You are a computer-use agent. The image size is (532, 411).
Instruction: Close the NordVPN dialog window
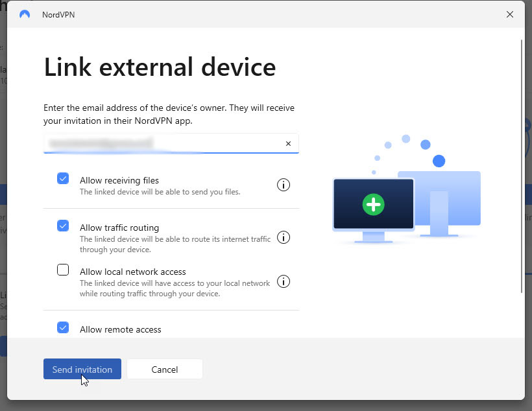coord(510,14)
